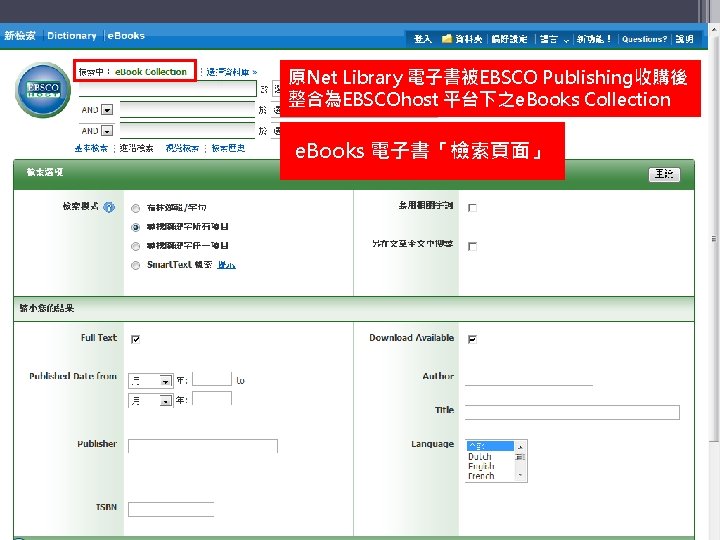Viewport: 720px width, 540px height.
Task: Focus the second search term box
Action: click(187, 109)
